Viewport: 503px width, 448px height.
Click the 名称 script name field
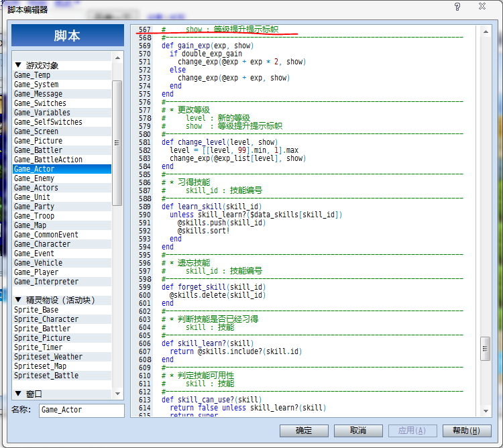coord(81,410)
